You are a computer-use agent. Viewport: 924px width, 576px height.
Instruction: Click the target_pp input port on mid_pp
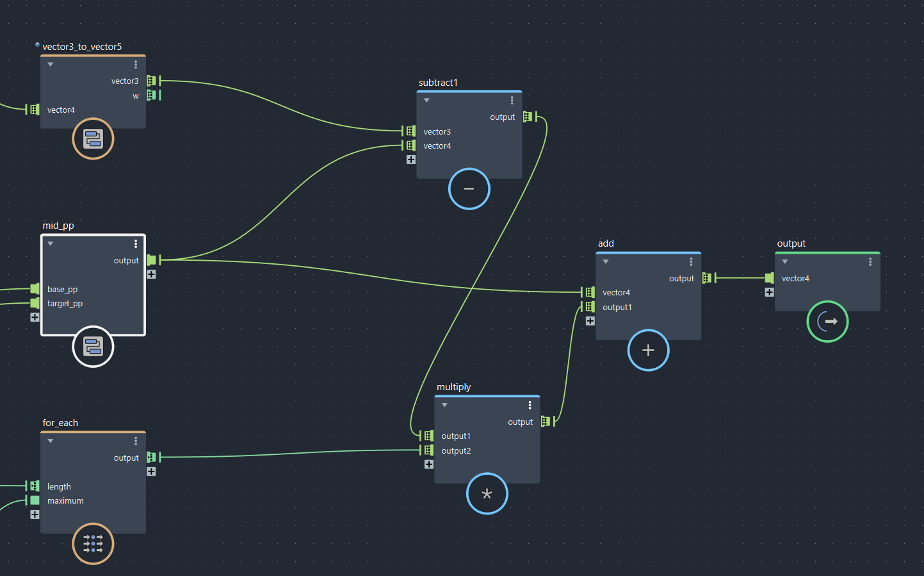point(35,303)
